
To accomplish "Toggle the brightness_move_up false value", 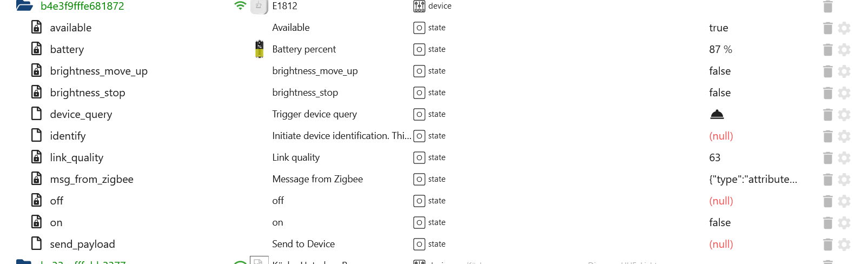I will (x=720, y=71).
